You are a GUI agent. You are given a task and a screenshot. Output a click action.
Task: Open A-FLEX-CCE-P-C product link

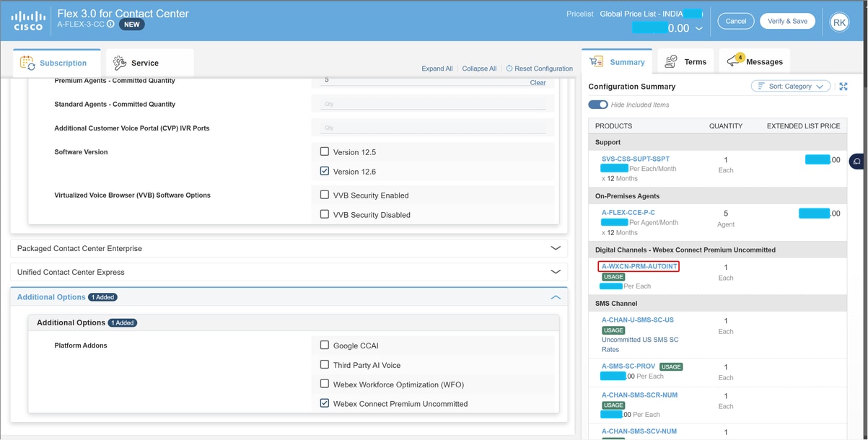tap(628, 213)
